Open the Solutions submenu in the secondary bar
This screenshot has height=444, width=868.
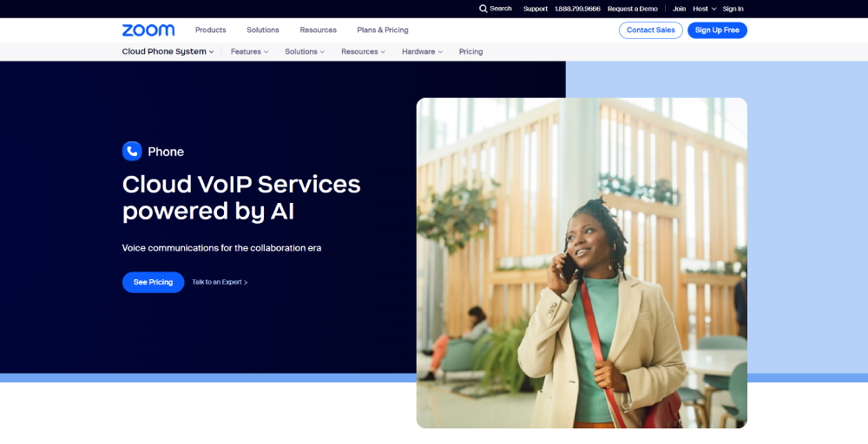pos(305,51)
